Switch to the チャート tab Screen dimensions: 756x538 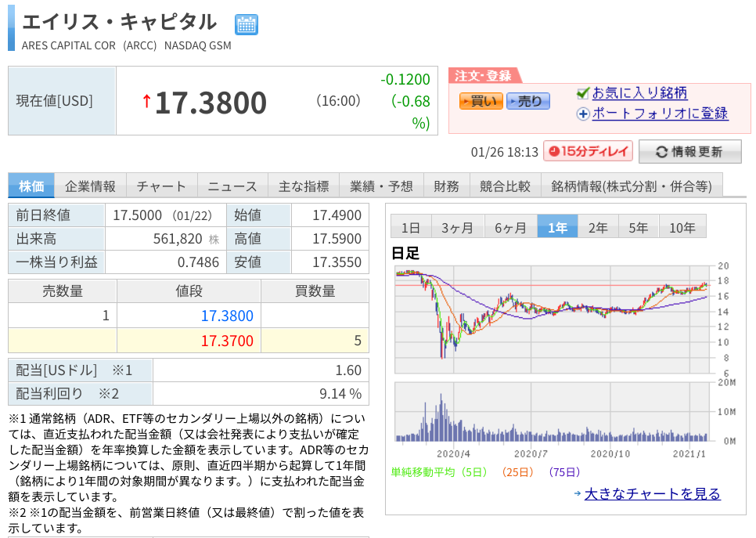pos(161,186)
